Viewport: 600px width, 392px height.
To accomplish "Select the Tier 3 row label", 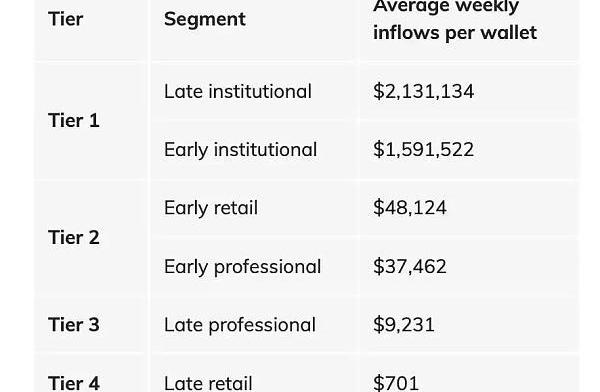I will (x=74, y=325).
